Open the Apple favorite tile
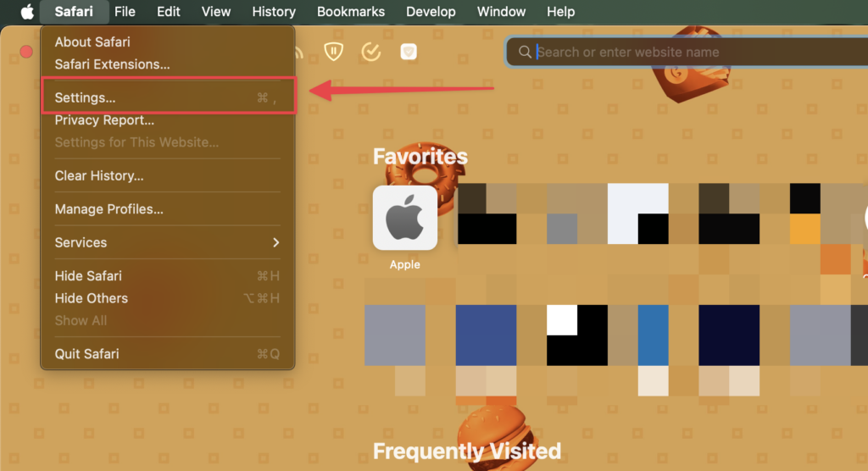Viewport: 868px width, 471px height. click(405, 218)
